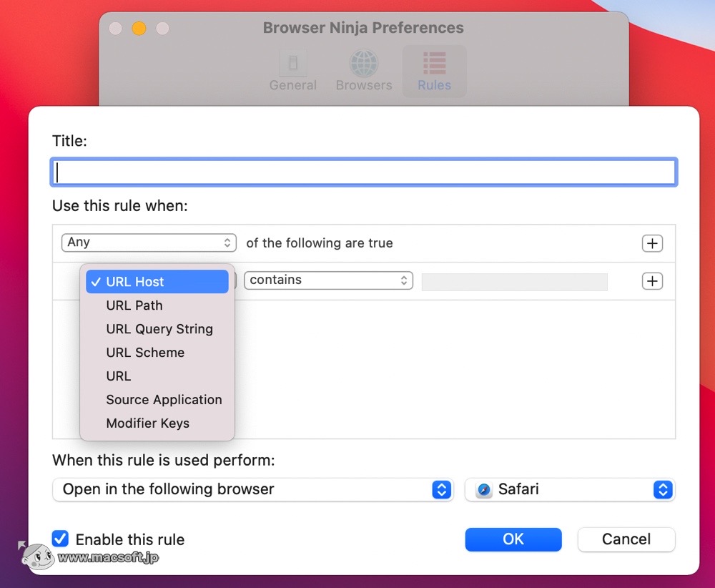Add another condition with the lower plus icon
Viewport: 715px width, 588px height.
651,281
